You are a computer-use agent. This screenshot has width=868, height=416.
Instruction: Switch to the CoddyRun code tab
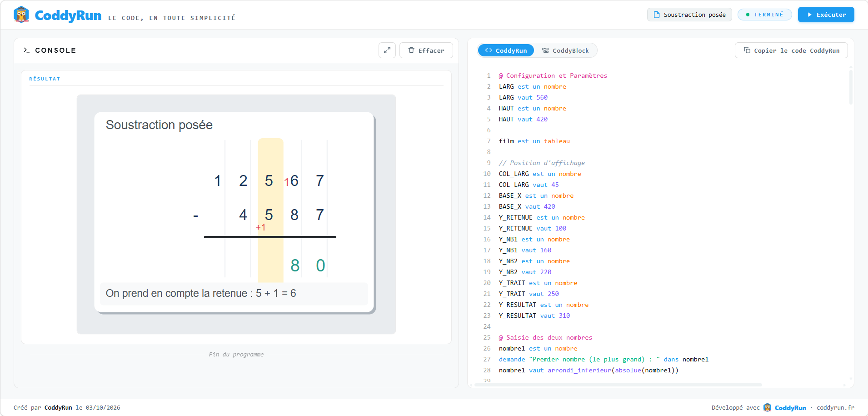pyautogui.click(x=506, y=50)
